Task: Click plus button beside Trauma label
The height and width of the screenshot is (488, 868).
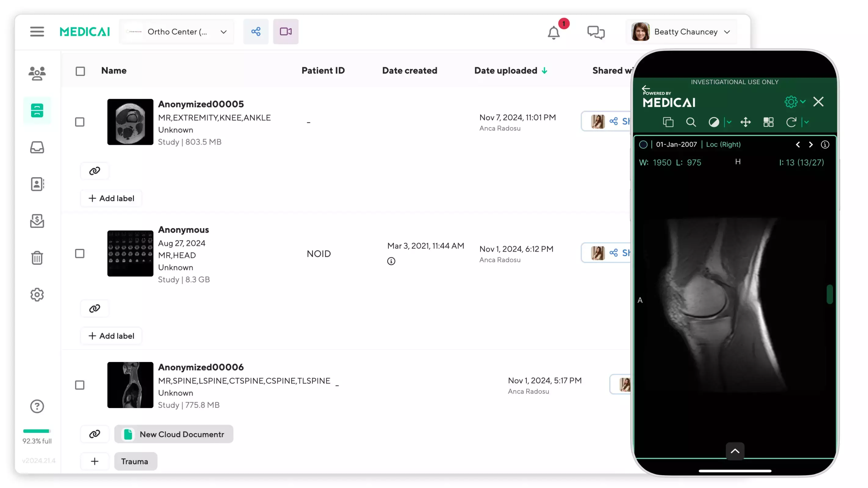Action: click(95, 461)
